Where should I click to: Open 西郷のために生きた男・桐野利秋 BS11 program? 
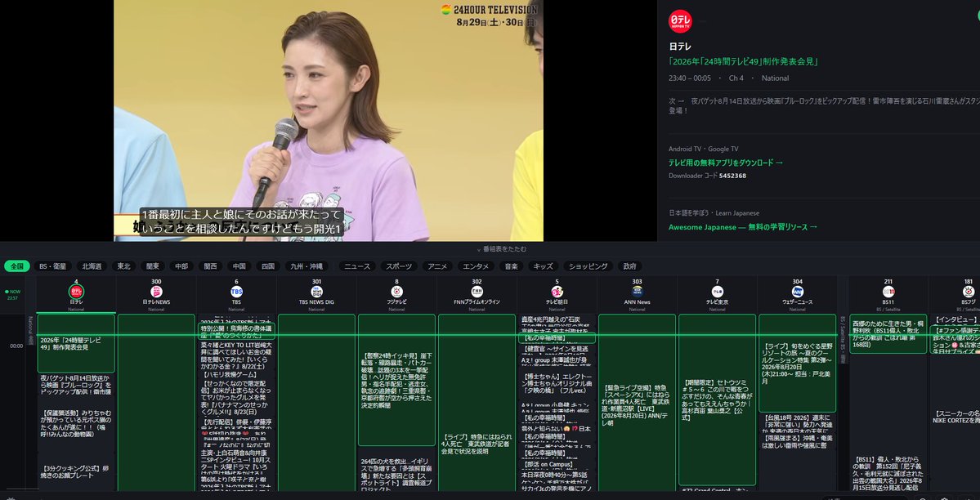click(888, 334)
